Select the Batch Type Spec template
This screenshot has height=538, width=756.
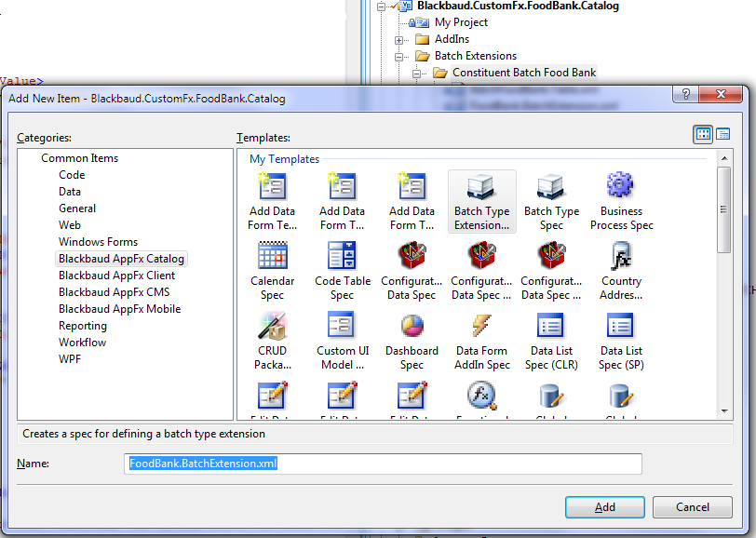(x=551, y=202)
